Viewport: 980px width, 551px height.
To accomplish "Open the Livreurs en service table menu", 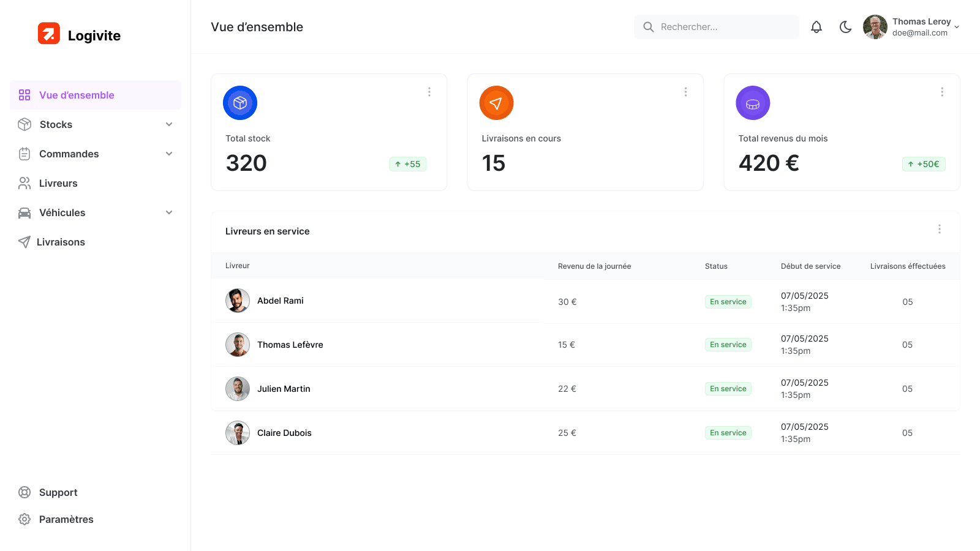I will [940, 229].
